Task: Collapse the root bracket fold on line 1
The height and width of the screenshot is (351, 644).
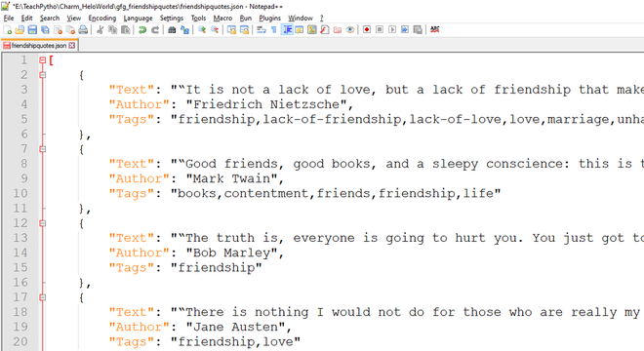Action: 42,60
